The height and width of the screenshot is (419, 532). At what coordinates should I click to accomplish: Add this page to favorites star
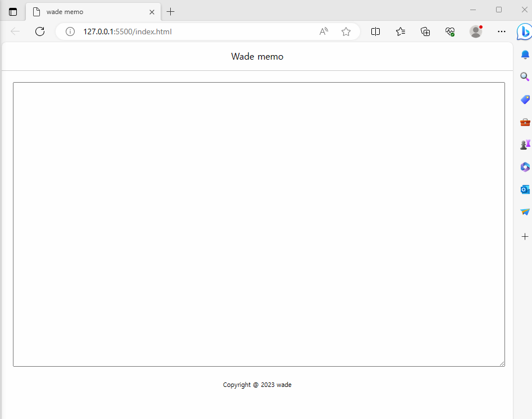[346, 31]
